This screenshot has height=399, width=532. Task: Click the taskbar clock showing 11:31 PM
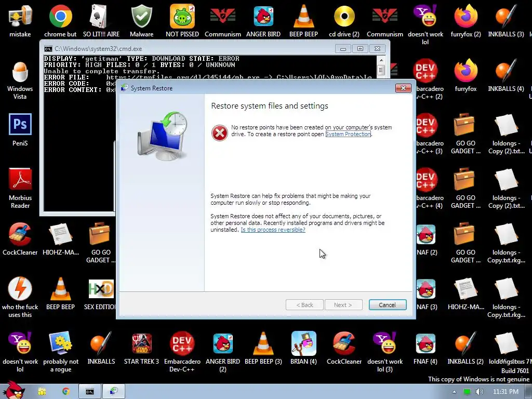click(505, 392)
